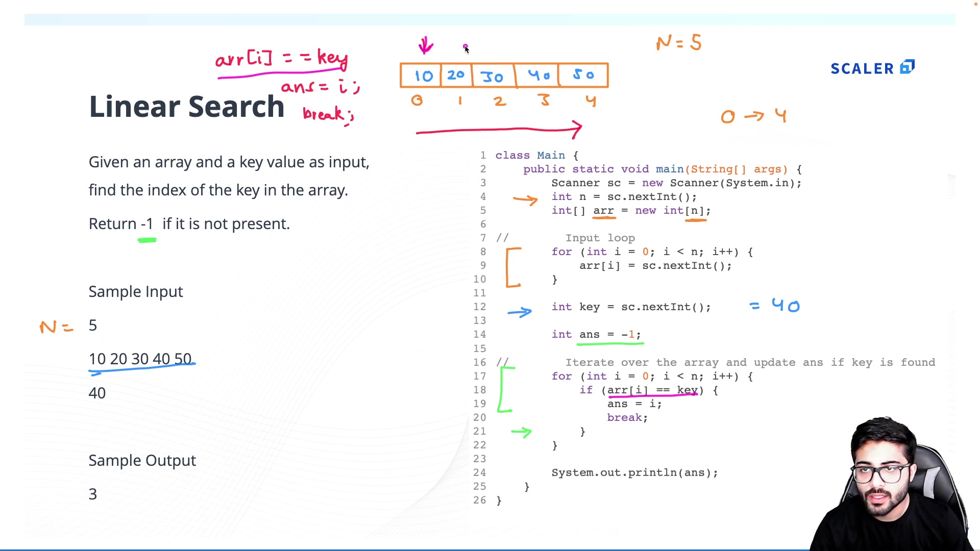Click the 'arr[i] = sc.nextInt();' statement
980x551 pixels.
point(655,265)
